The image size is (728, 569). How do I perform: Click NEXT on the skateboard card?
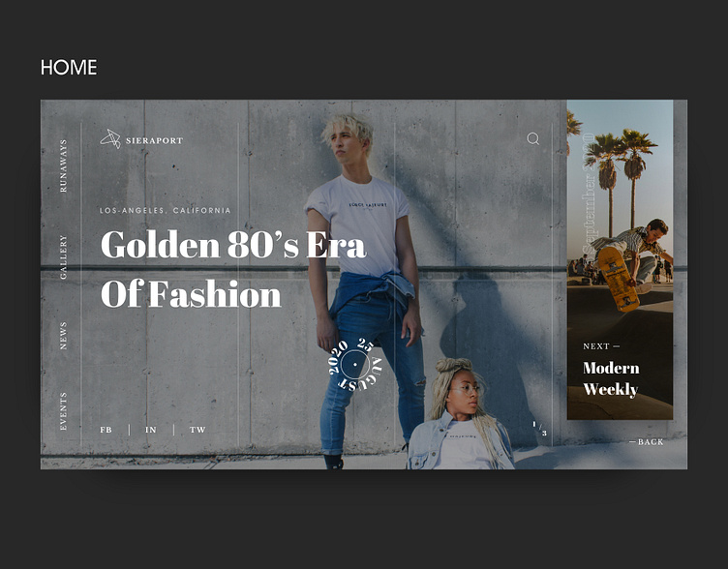click(601, 346)
